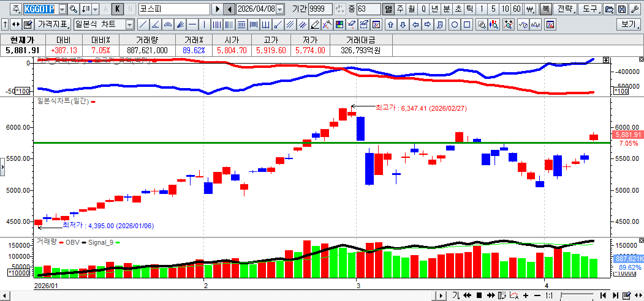Click the 가격지표 price indicator button

point(53,25)
